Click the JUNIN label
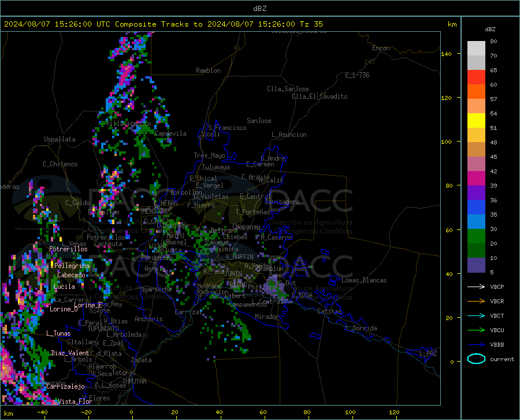Screen dimensions: 520x420 click(233, 273)
